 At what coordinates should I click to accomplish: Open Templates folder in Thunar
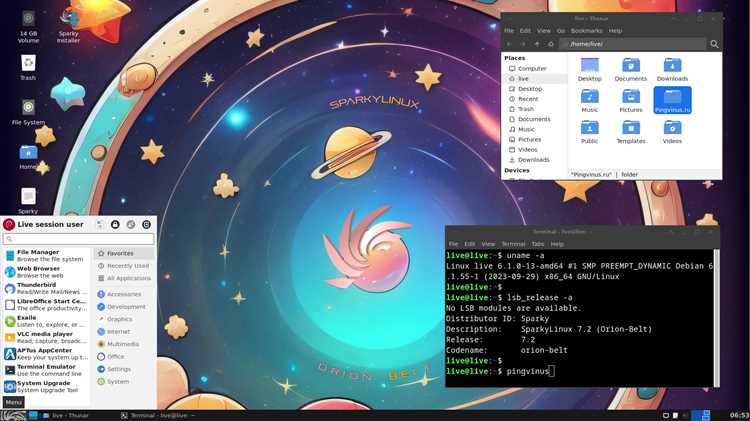[631, 132]
